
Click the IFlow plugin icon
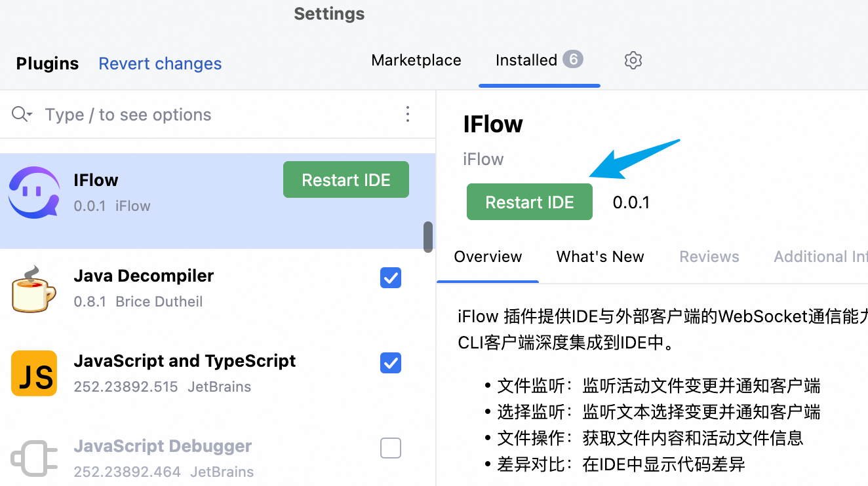[x=34, y=191]
